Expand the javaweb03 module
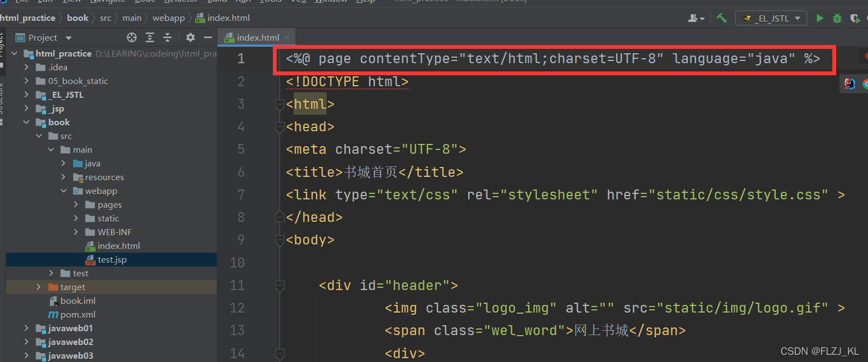Viewport: 868px width, 362px height. (x=26, y=355)
